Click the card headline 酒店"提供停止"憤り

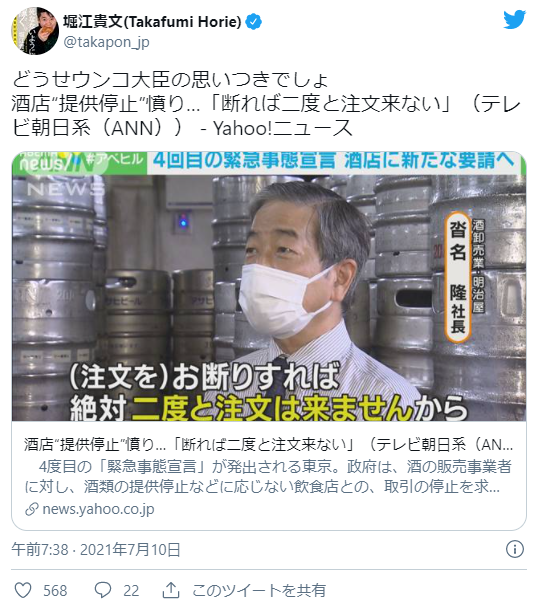point(269,445)
